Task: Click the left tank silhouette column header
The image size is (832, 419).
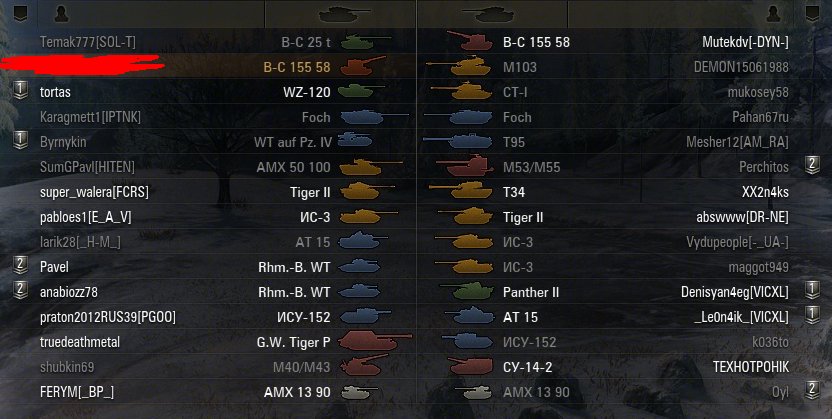Action: 343,14
